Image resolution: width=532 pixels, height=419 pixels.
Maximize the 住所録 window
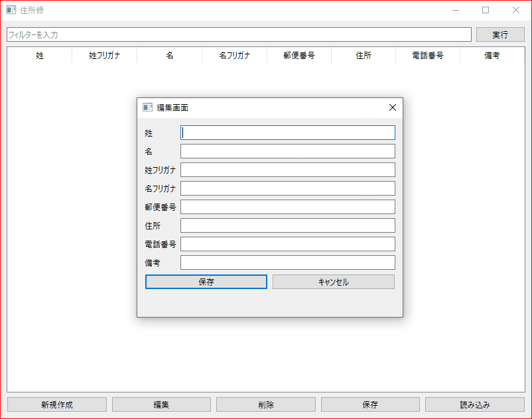[486, 10]
